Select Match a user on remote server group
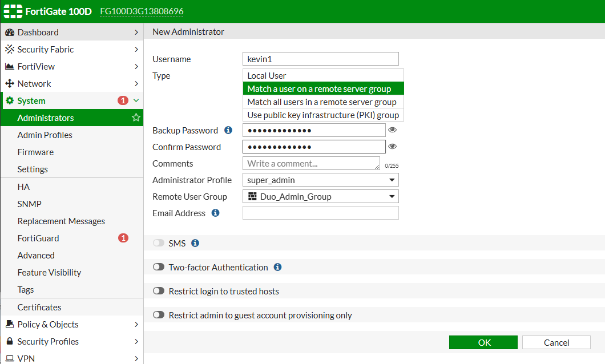605x364 pixels. click(x=323, y=88)
